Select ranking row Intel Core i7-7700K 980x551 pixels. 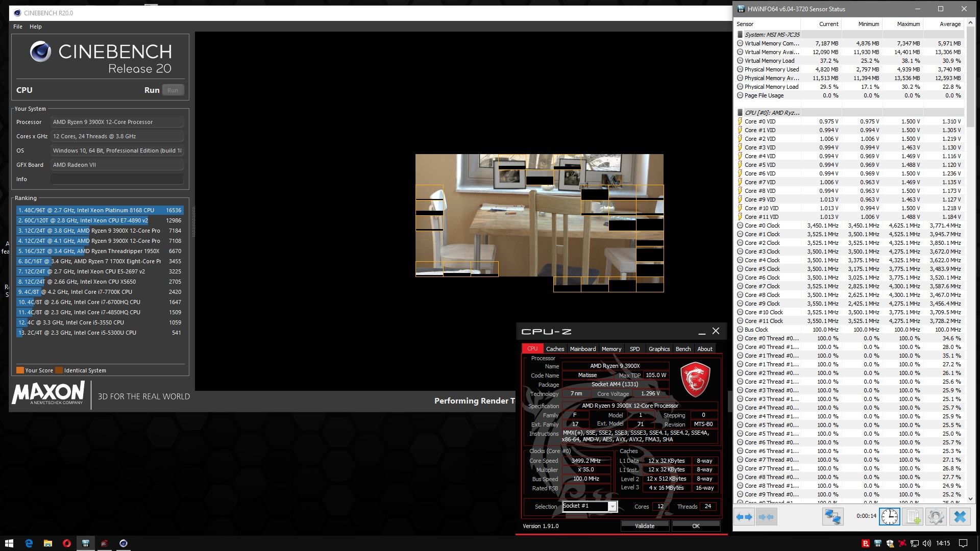pos(100,292)
